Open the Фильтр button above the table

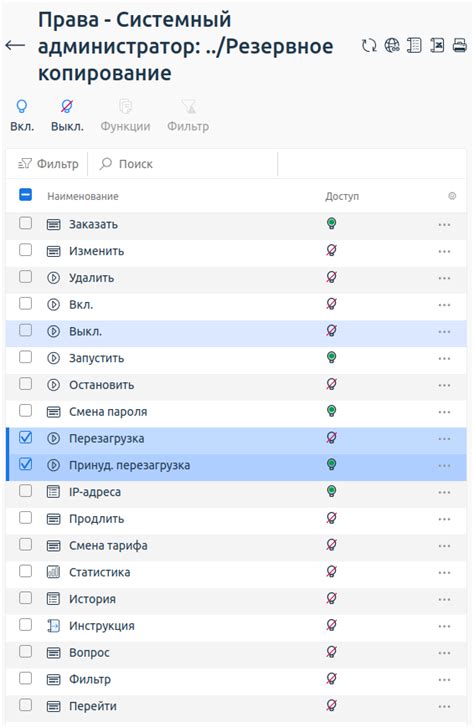[48, 164]
